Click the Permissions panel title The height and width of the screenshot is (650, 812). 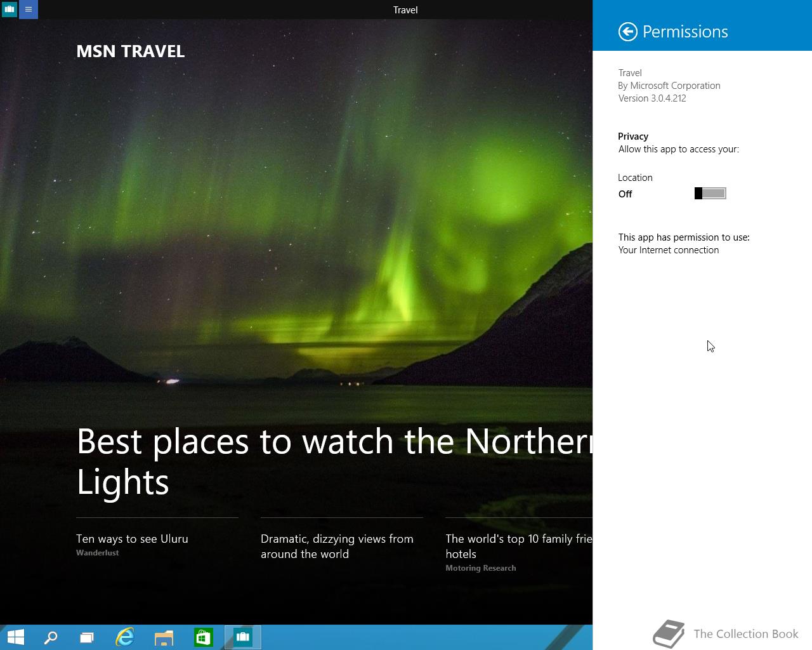pos(685,32)
